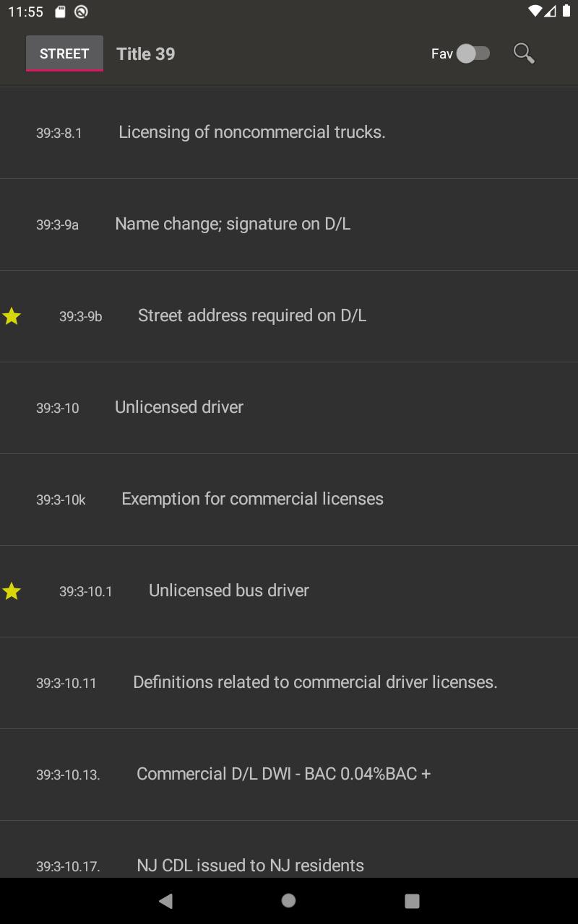Toggle the Fav switch on
Screen dimensions: 578x924
tap(473, 53)
